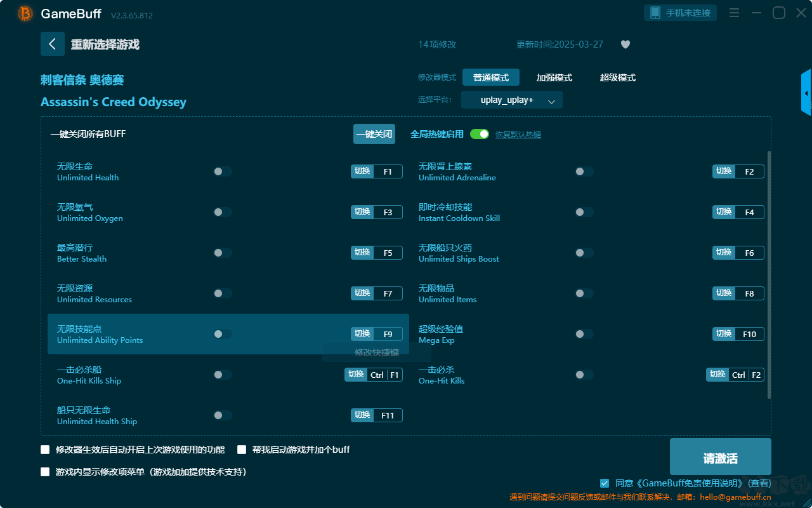Click the GameBuff logo icon
812x508 pixels.
point(25,13)
